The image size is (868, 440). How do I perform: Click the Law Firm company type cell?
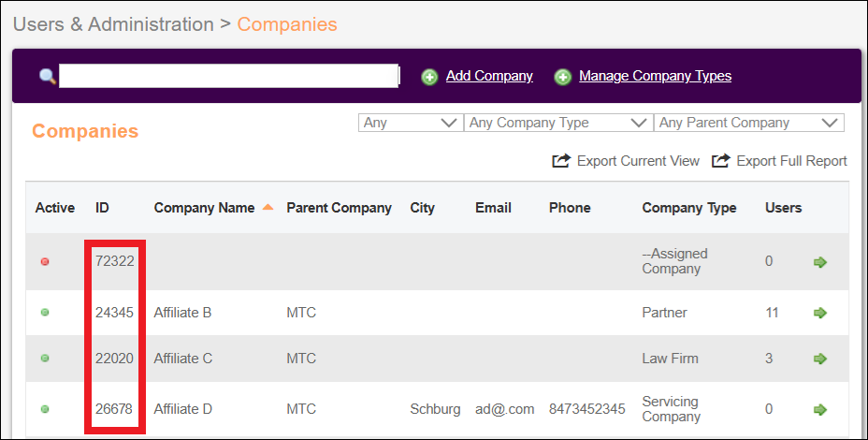pos(671,359)
